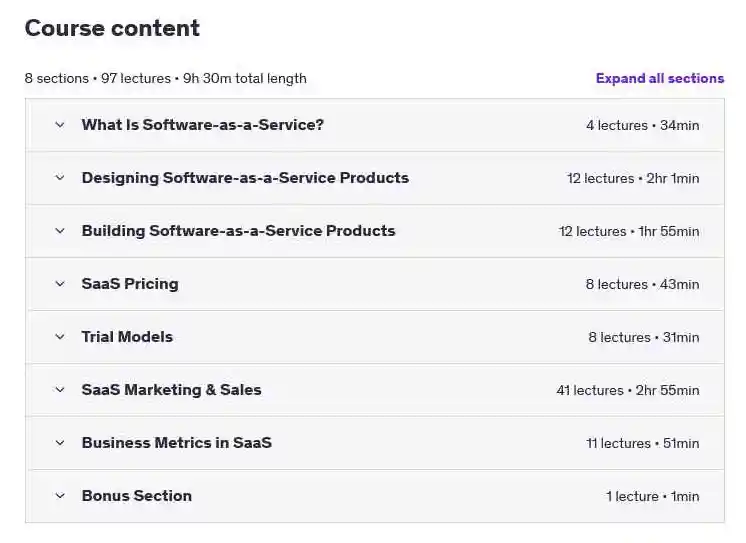Expand Building Software-as-a-Service Products chevron

tap(60, 231)
